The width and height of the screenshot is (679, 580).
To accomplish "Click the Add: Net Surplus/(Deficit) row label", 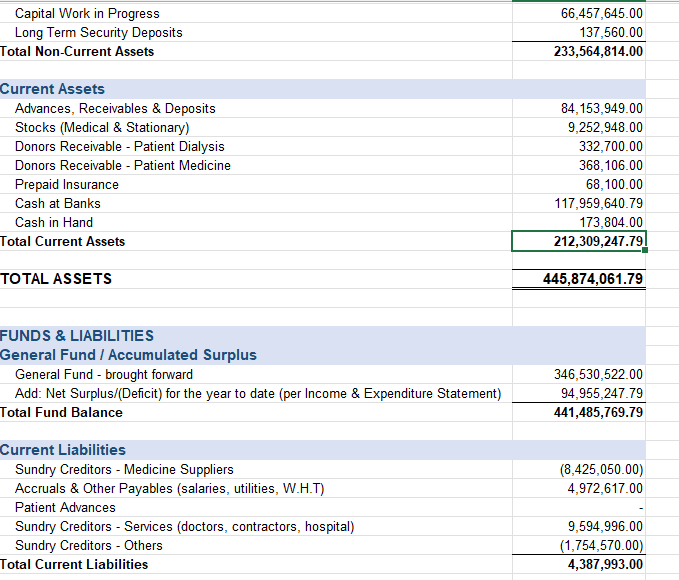I will [x=258, y=393].
